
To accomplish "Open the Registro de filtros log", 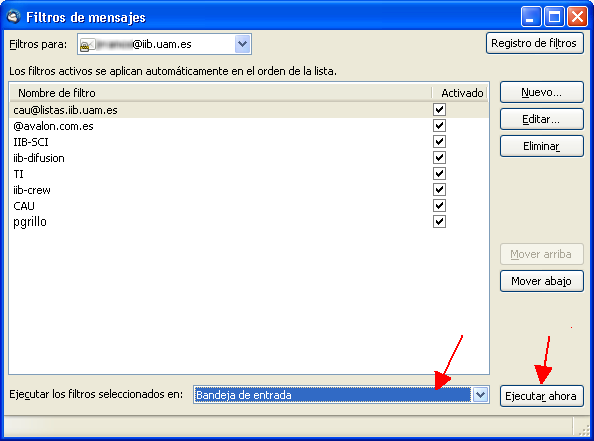I will tap(534, 43).
